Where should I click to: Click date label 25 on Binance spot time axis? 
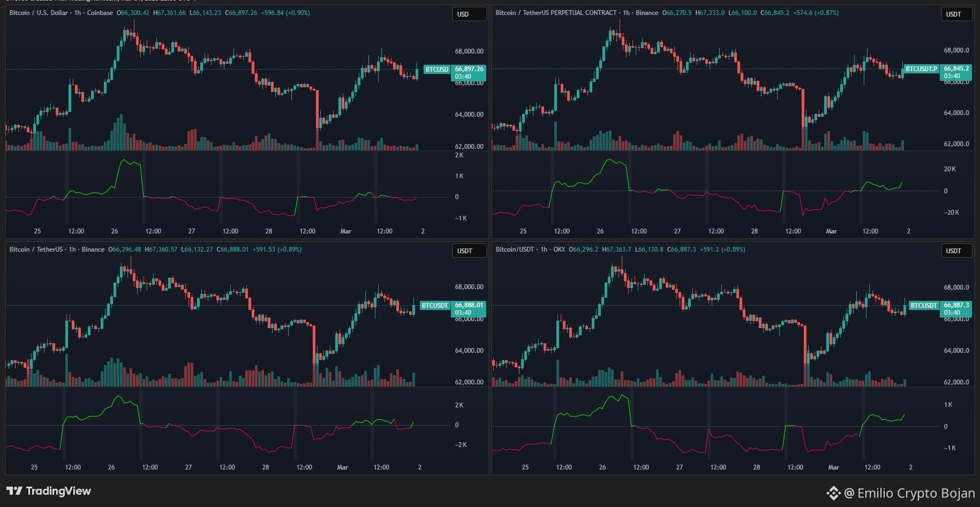(34, 467)
